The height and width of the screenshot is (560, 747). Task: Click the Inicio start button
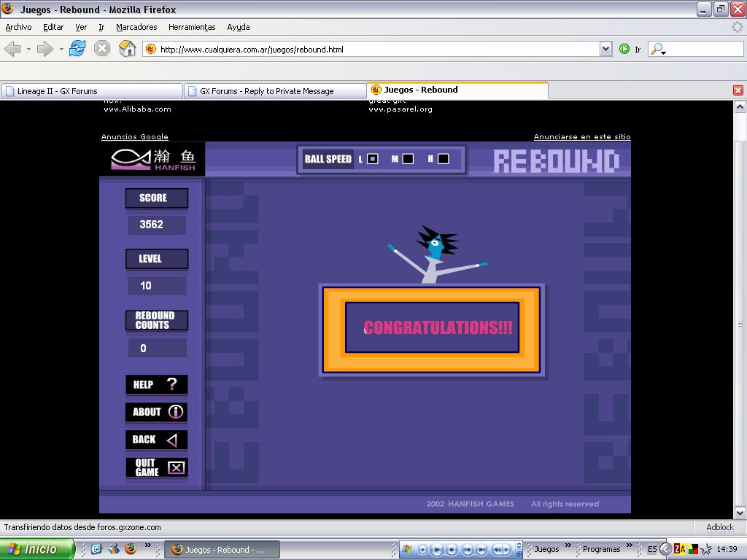coord(37,549)
